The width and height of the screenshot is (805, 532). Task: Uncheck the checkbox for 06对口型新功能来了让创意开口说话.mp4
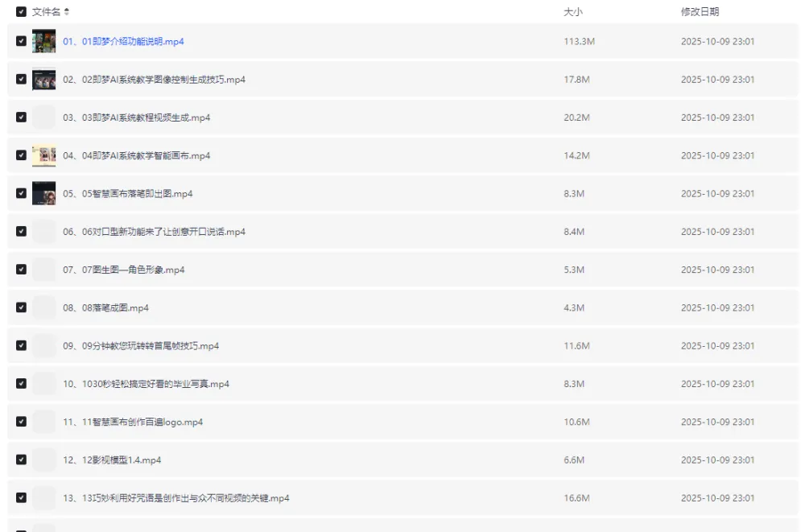click(x=21, y=232)
